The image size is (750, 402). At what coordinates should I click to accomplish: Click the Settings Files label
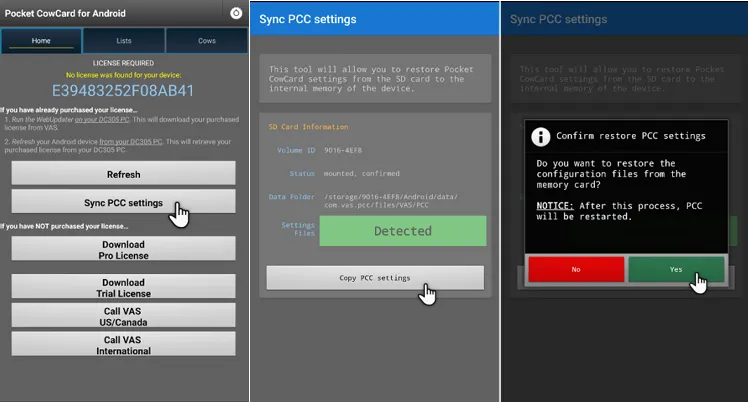tap(298, 229)
